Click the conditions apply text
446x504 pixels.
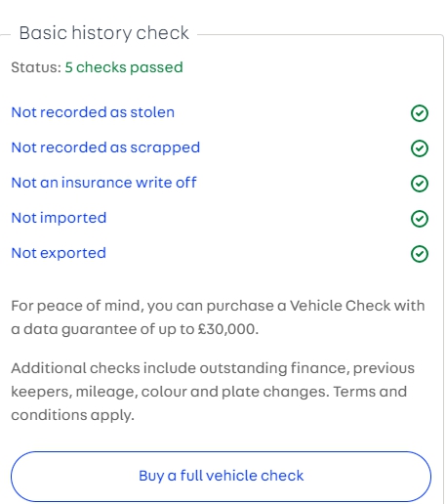click(72, 415)
